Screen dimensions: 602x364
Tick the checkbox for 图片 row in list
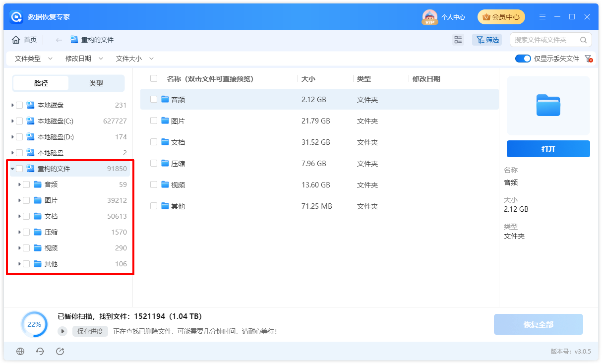point(154,121)
